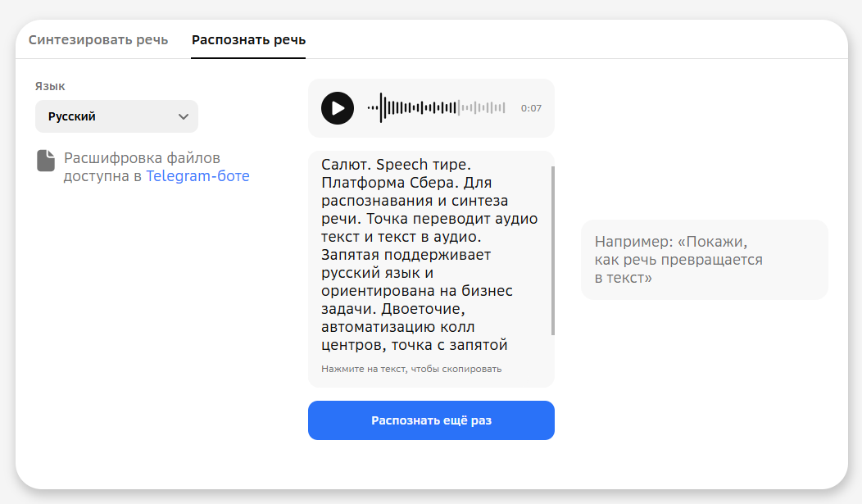Viewport: 862px width, 504px height.
Task: Select the Распознать речь tab
Action: coord(248,40)
